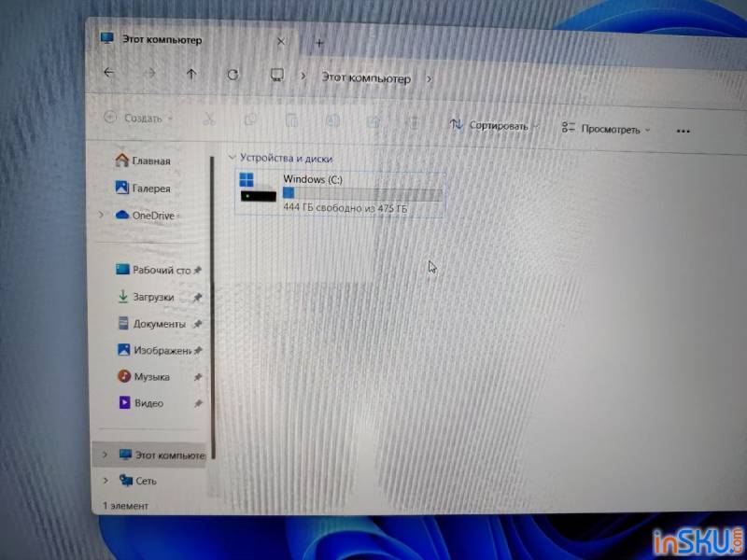The height and width of the screenshot is (560, 747).
Task: Go back with the left arrow
Action: (x=109, y=73)
